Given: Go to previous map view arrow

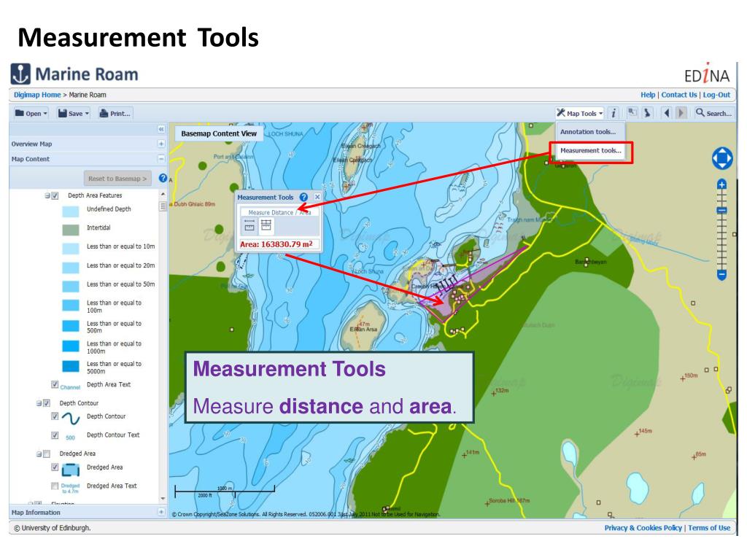Looking at the screenshot, I should click(667, 113).
